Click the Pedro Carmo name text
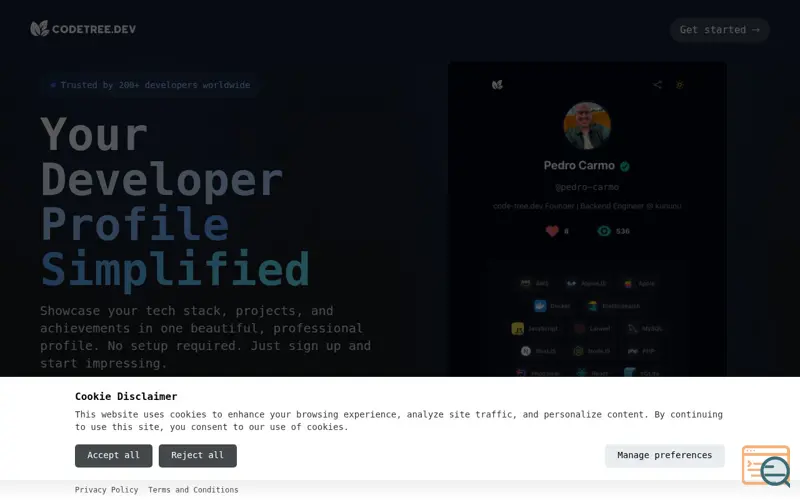 click(579, 166)
